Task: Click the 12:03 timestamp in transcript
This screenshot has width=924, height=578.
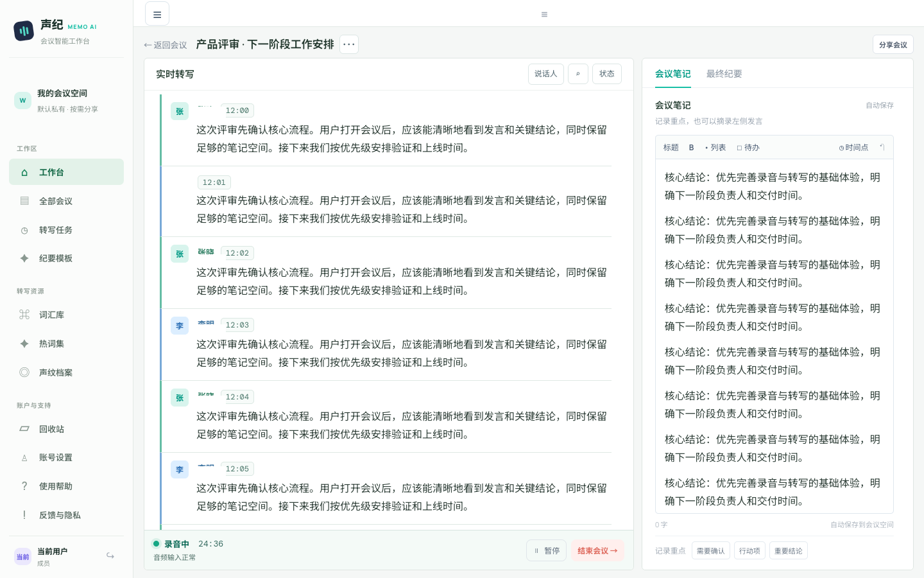Action: point(237,325)
